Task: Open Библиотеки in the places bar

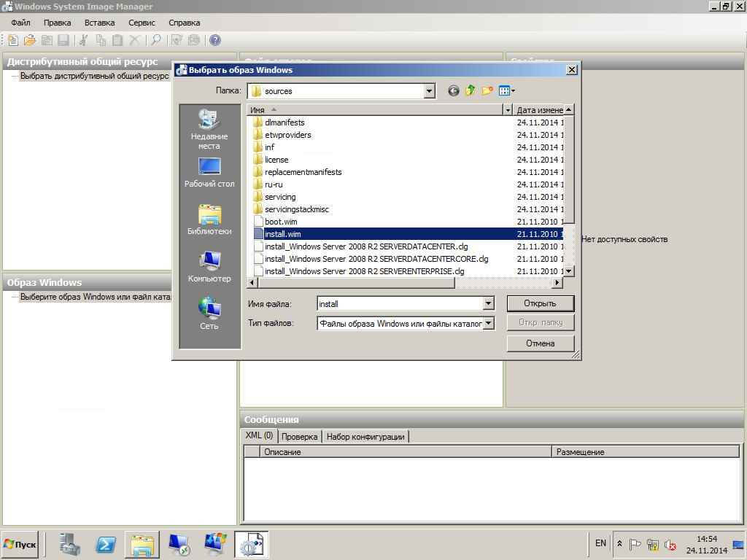Action: (x=209, y=219)
